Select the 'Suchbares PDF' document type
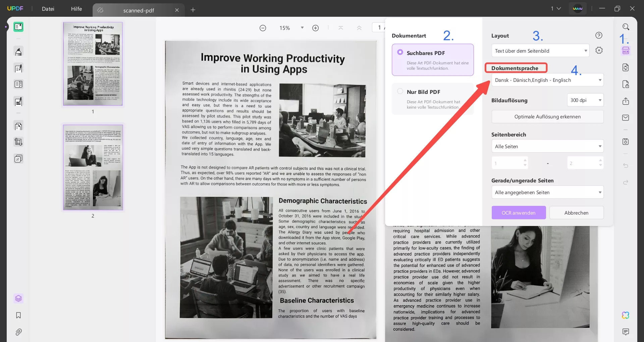The height and width of the screenshot is (342, 644). (x=432, y=60)
